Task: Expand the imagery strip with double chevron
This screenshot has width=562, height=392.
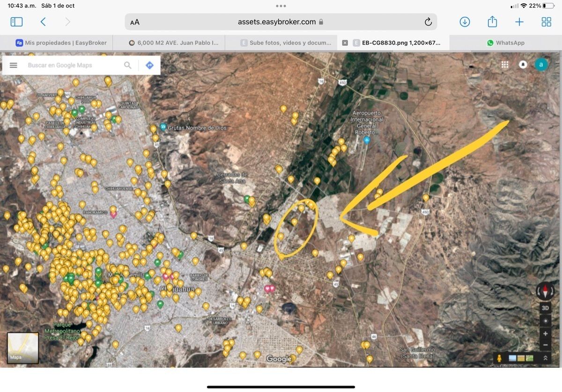Action: (545, 358)
